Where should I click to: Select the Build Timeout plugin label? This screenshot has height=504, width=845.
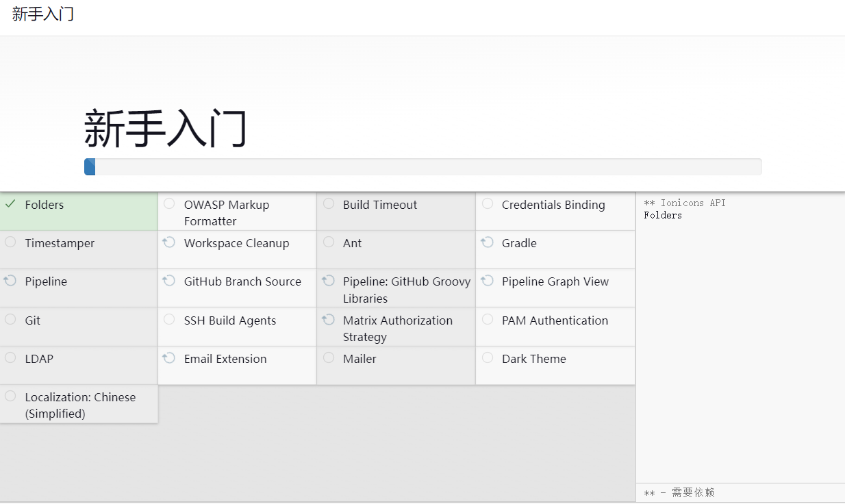pyautogui.click(x=379, y=205)
